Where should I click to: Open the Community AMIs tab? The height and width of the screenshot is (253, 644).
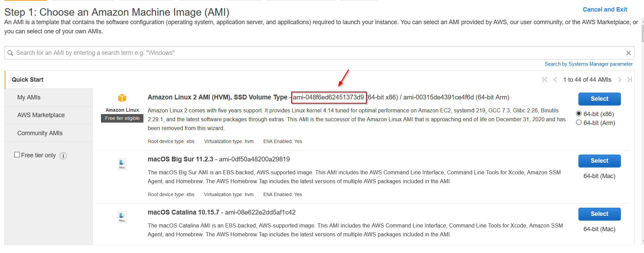click(x=49, y=133)
